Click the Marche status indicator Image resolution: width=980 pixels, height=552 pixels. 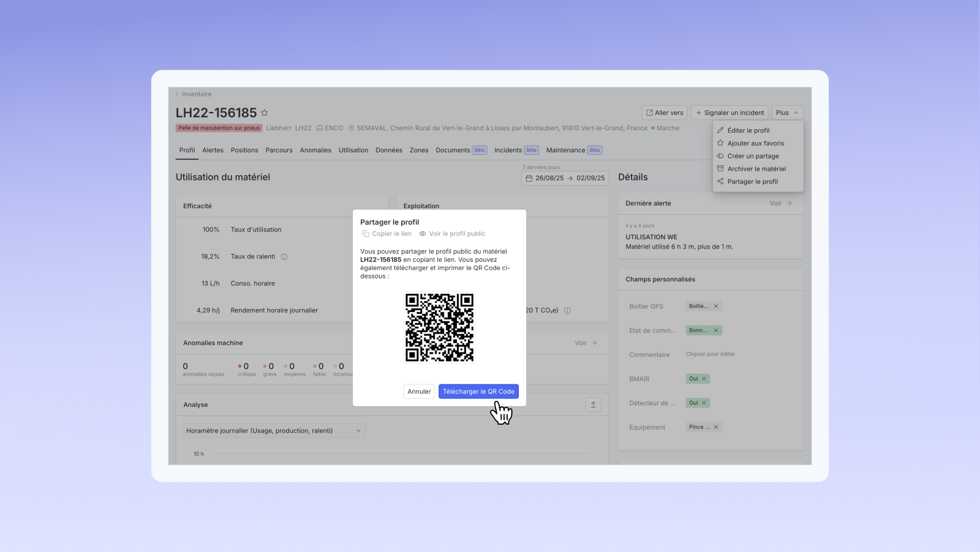pyautogui.click(x=665, y=129)
